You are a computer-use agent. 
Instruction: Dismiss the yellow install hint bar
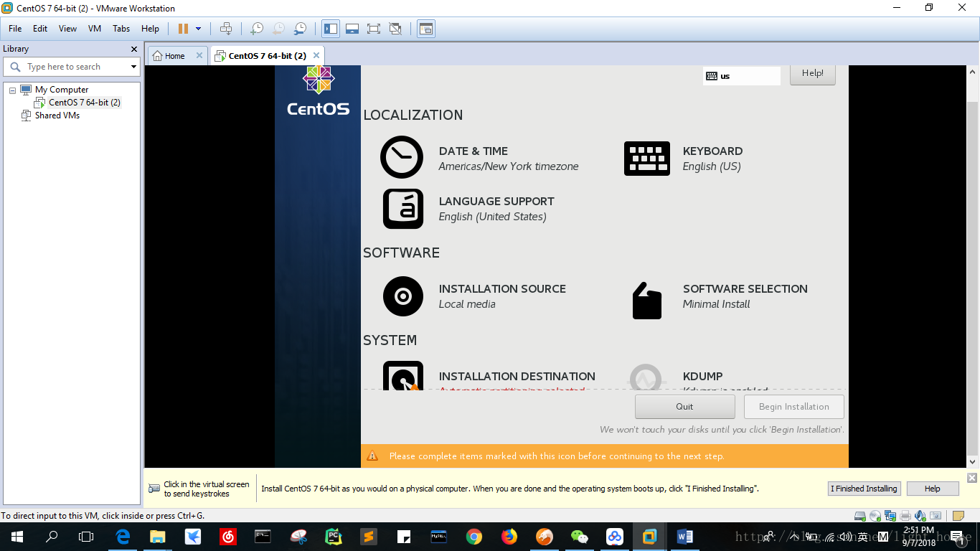pyautogui.click(x=972, y=478)
